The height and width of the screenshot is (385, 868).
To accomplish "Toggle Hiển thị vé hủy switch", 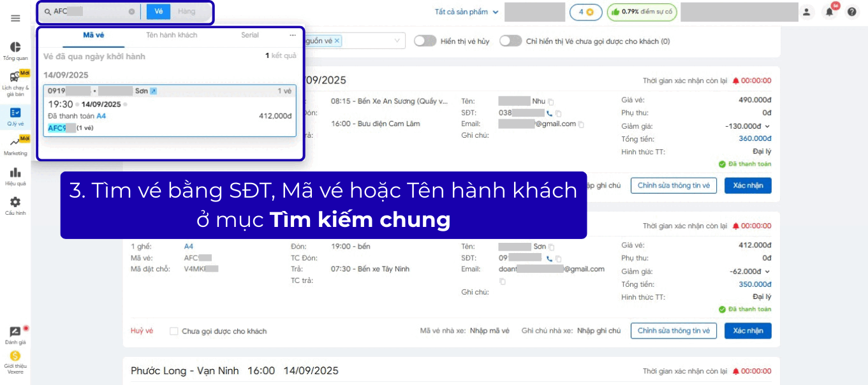I will (425, 41).
